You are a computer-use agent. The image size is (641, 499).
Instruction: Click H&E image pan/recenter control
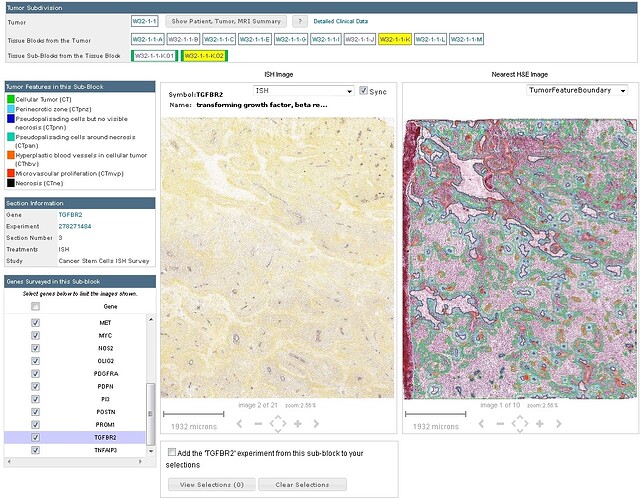click(520, 424)
